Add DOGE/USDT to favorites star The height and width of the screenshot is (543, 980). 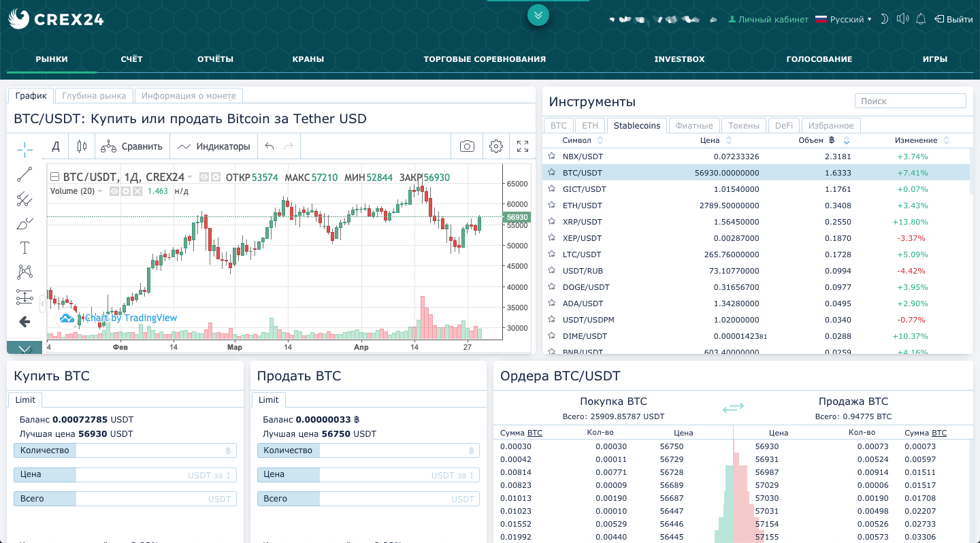click(x=552, y=287)
